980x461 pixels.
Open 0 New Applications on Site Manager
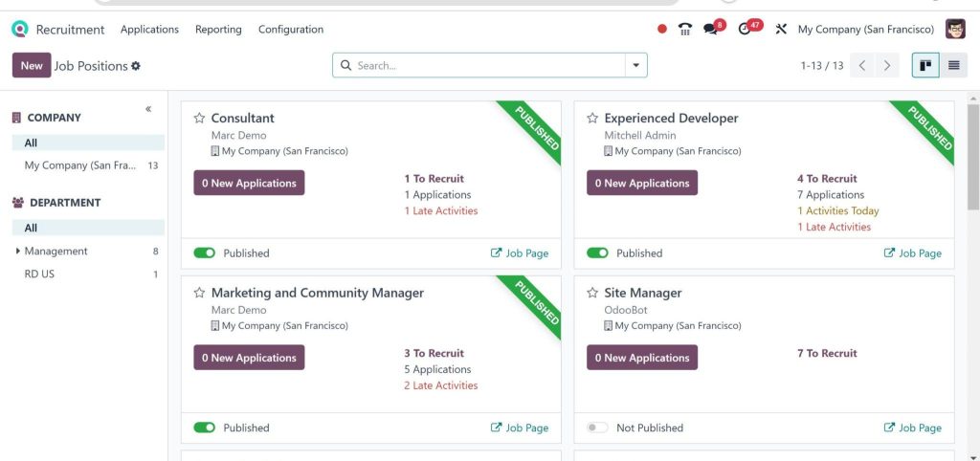tap(642, 358)
